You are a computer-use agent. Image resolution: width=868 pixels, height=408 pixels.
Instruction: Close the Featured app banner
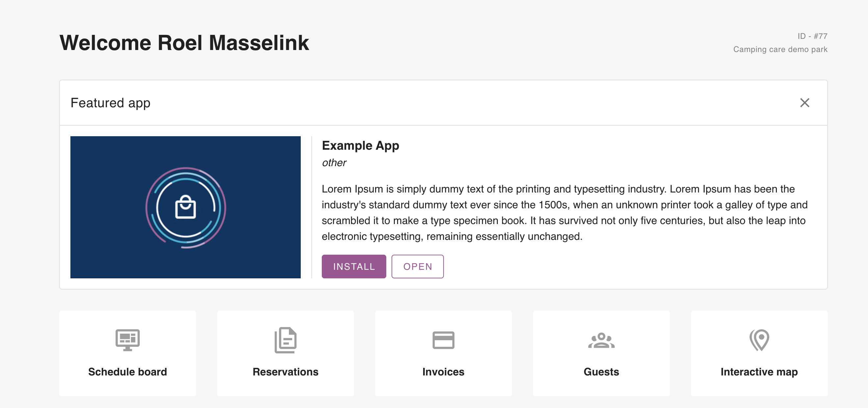click(805, 102)
